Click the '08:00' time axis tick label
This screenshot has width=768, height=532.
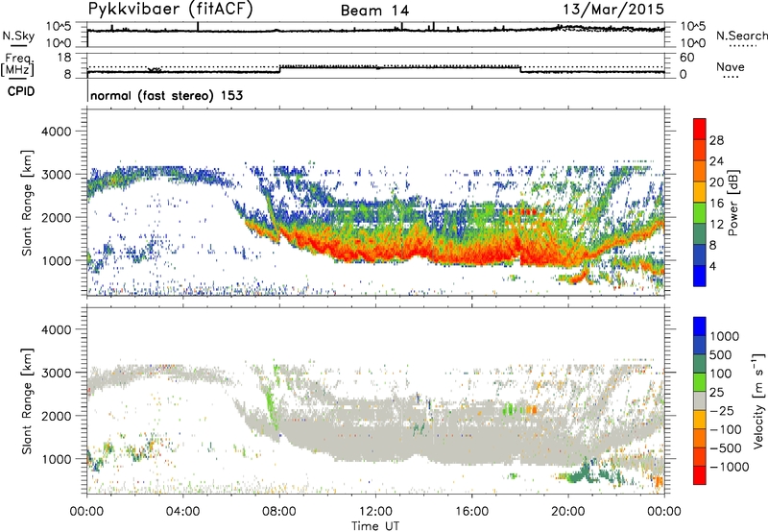click(x=279, y=512)
